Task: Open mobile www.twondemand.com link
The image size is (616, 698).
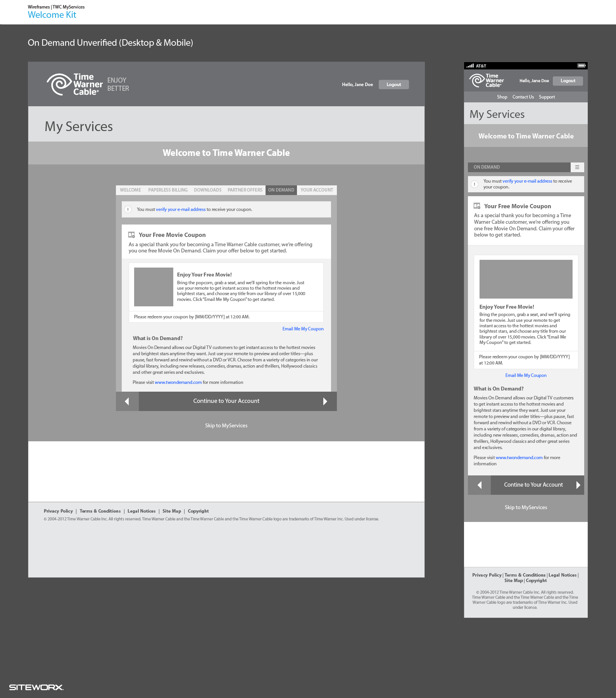Action: (519, 458)
